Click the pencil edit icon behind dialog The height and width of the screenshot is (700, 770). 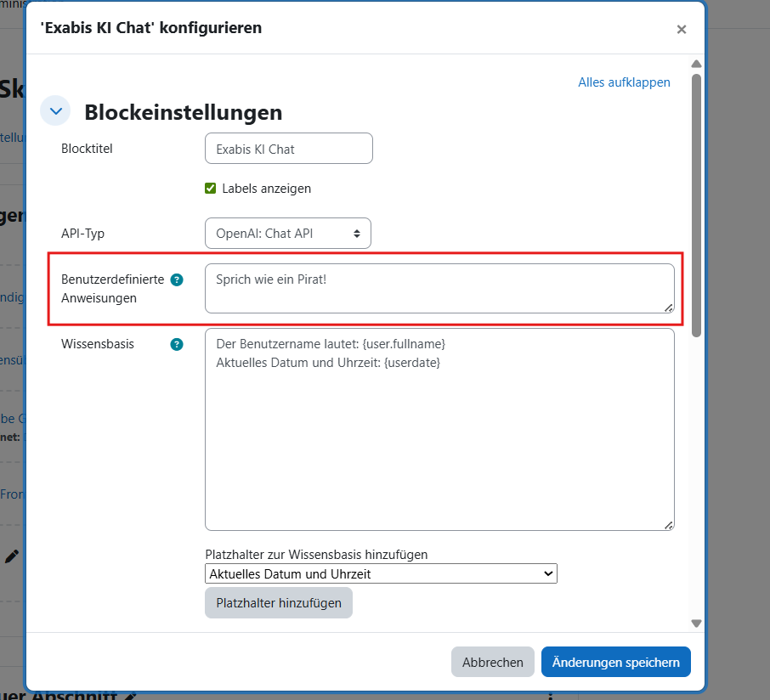click(12, 556)
